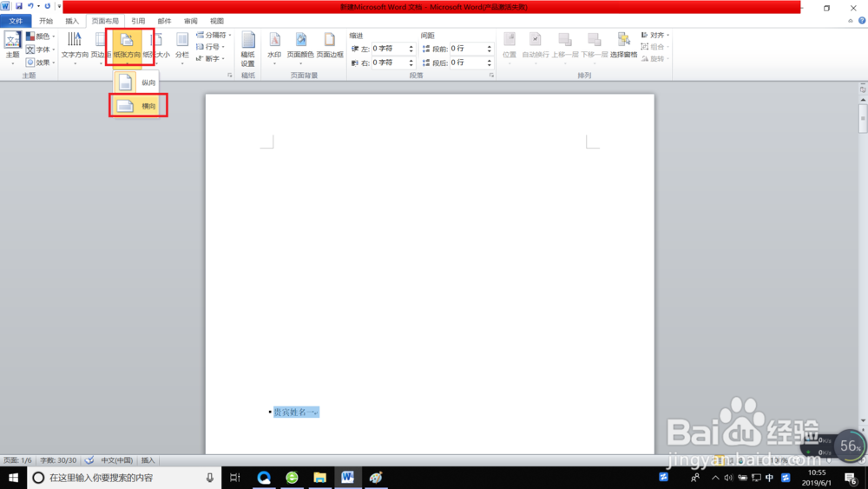
Task: Decrease the right indent stepper
Action: pos(411,65)
